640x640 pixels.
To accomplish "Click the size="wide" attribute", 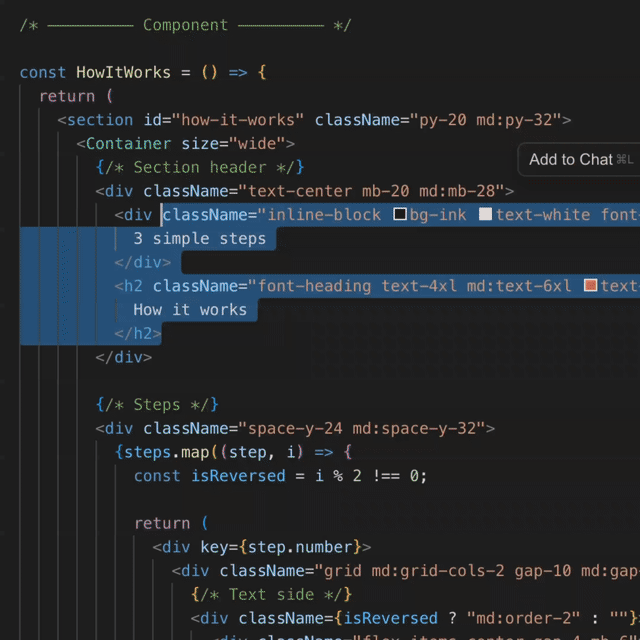I will tap(233, 144).
